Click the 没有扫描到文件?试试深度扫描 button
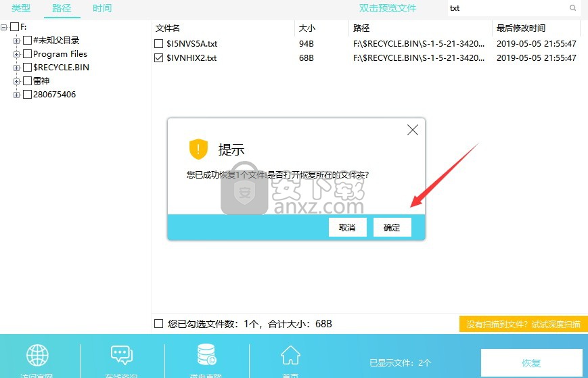 point(524,324)
